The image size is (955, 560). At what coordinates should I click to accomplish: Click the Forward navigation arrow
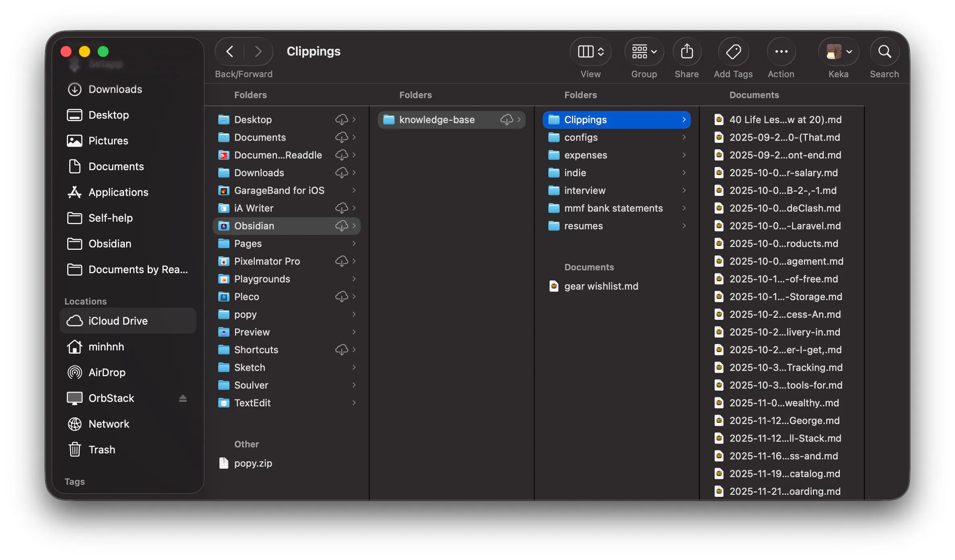tap(258, 51)
